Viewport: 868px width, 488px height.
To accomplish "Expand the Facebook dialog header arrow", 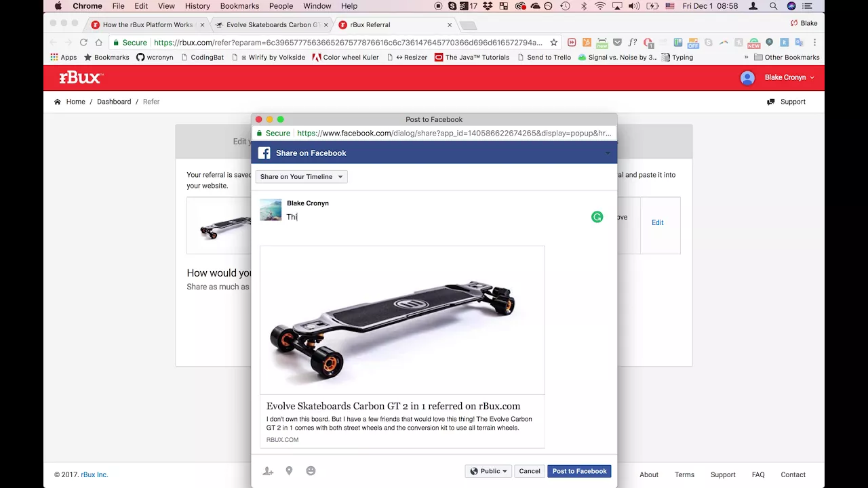I will click(x=608, y=153).
